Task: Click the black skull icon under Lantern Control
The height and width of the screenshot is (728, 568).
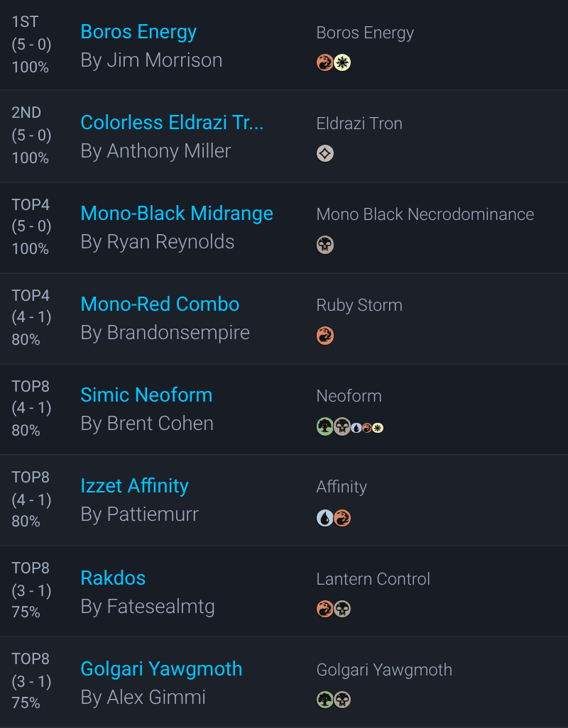Action: (x=343, y=609)
